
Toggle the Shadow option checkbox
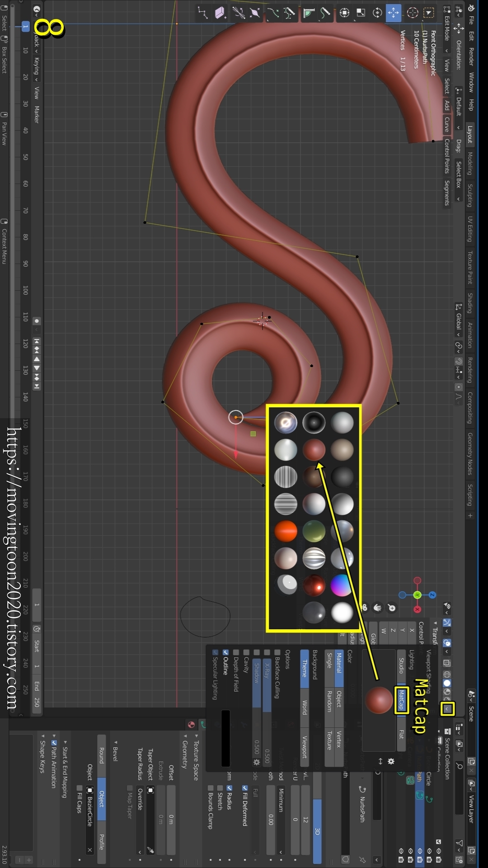tap(256, 652)
